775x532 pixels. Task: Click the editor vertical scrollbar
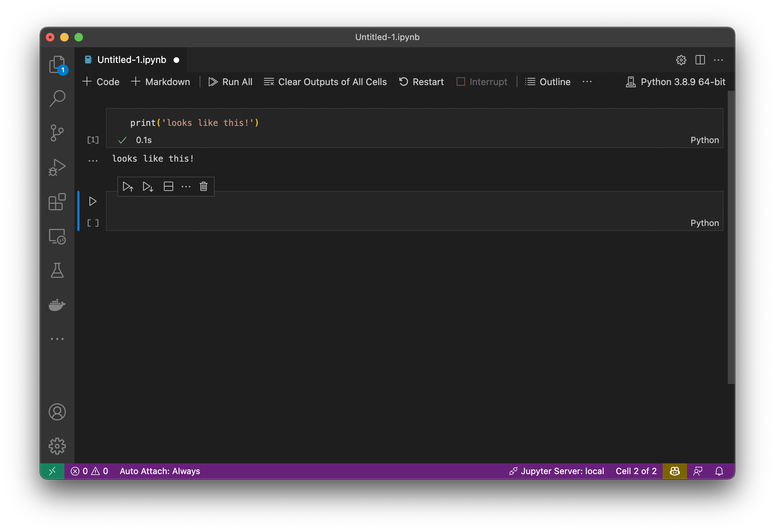(731, 237)
